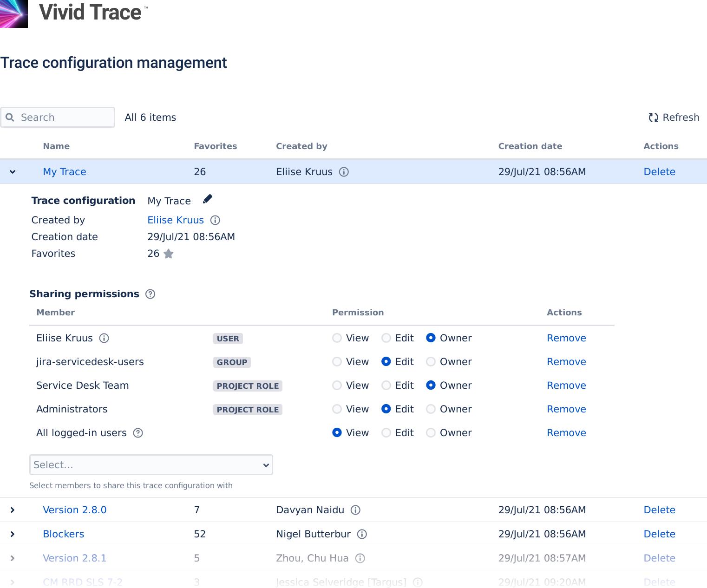Delete the Version 2.8.1 configuration
The height and width of the screenshot is (588, 707).
point(660,558)
